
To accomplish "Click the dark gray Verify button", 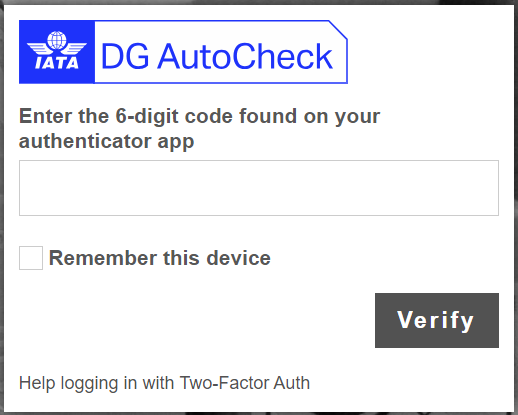I will tap(437, 320).
